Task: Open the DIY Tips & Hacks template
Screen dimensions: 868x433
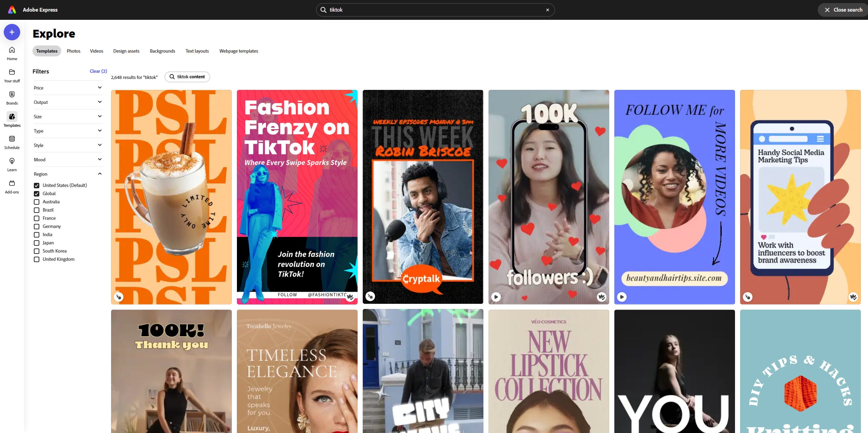Action: click(800, 371)
